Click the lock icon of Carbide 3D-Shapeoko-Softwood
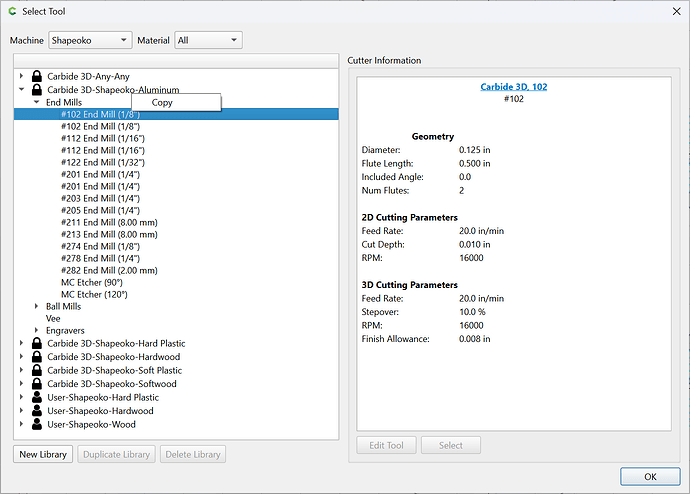The width and height of the screenshot is (690, 494). click(x=37, y=384)
